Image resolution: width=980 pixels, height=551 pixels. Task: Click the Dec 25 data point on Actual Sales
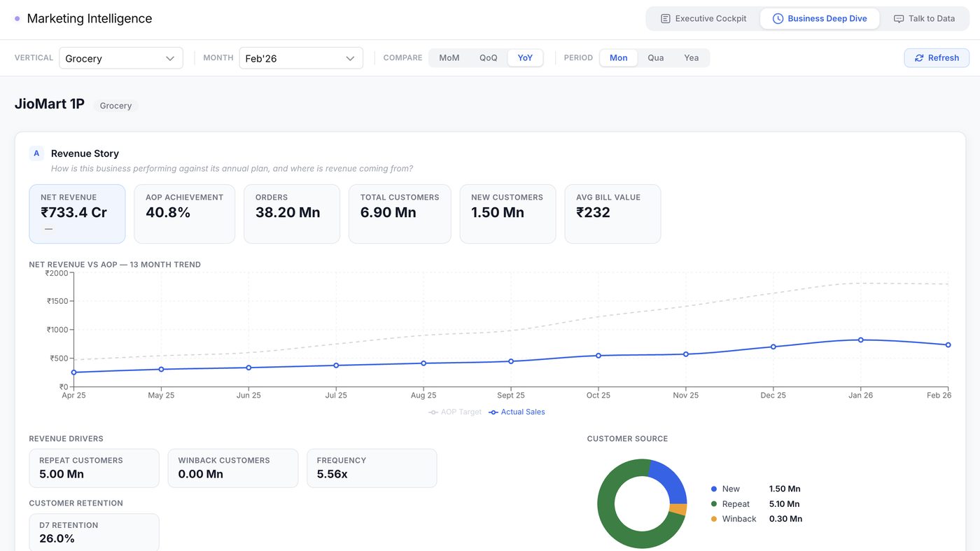point(773,347)
